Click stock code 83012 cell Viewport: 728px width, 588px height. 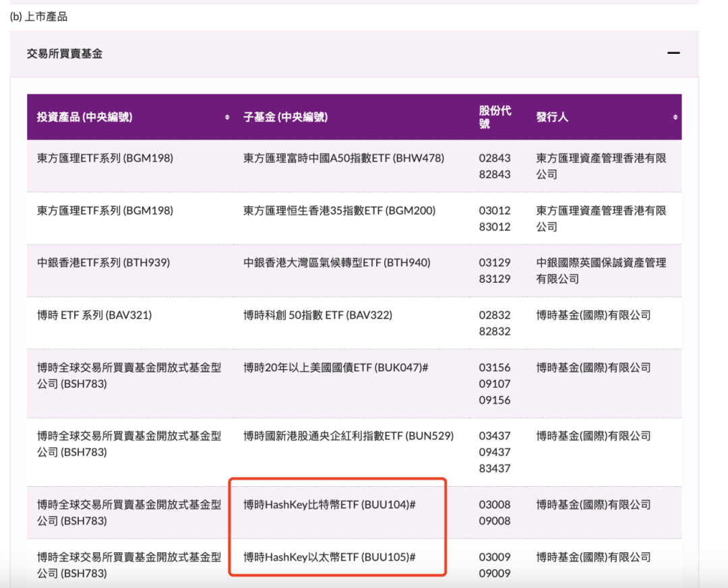tap(495, 227)
